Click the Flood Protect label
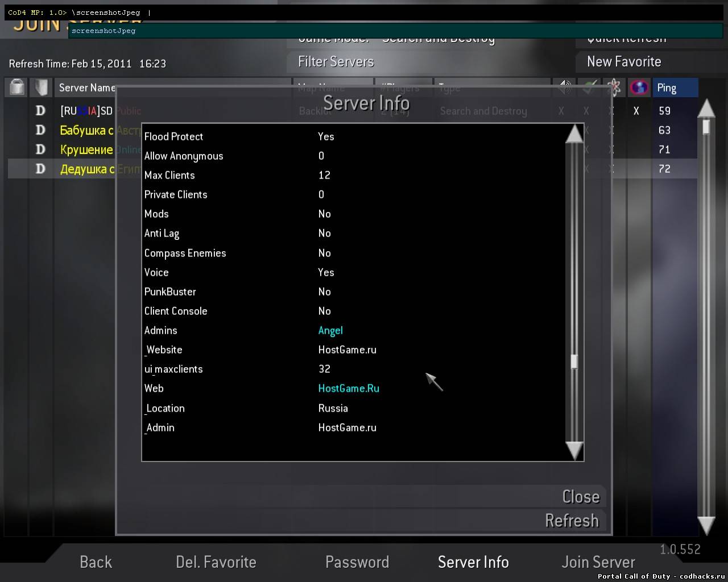Screen dimensions: 728x582 click(173, 136)
